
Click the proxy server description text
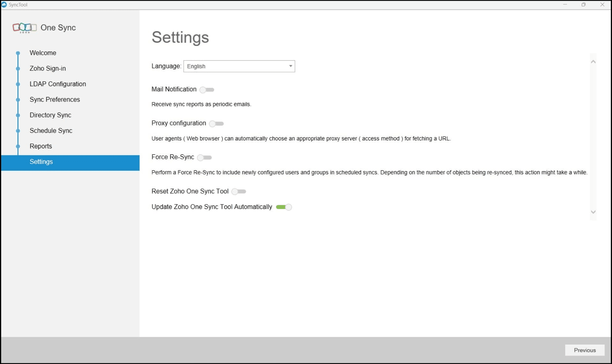(301, 139)
